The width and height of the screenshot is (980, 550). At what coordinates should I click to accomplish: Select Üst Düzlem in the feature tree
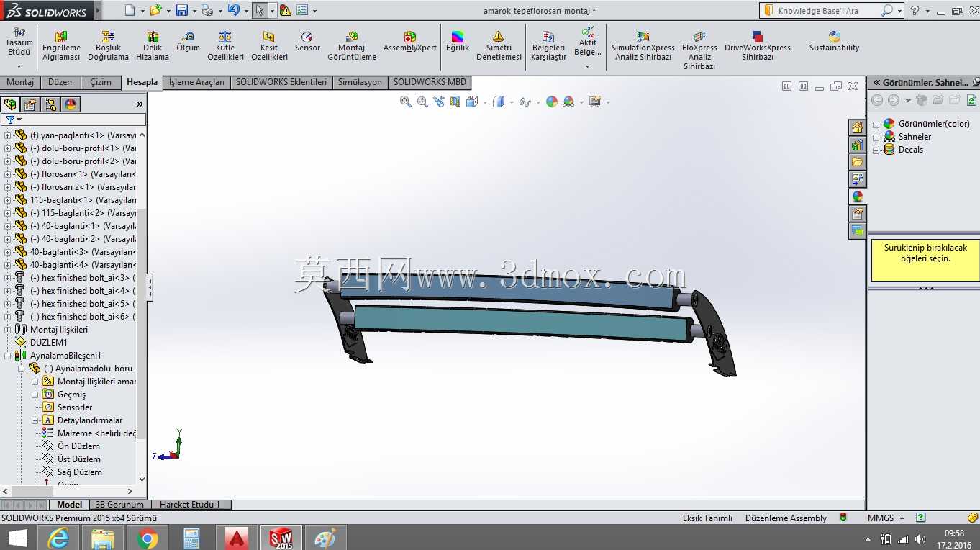[79, 459]
